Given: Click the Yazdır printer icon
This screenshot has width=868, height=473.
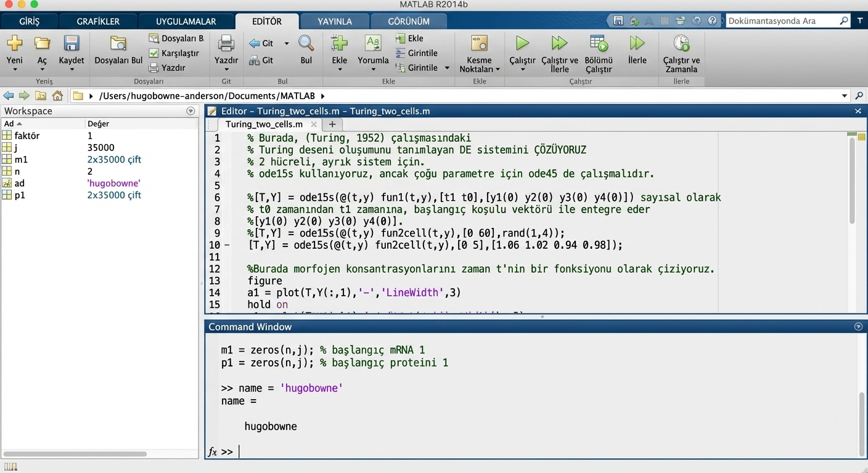Looking at the screenshot, I should (x=226, y=44).
